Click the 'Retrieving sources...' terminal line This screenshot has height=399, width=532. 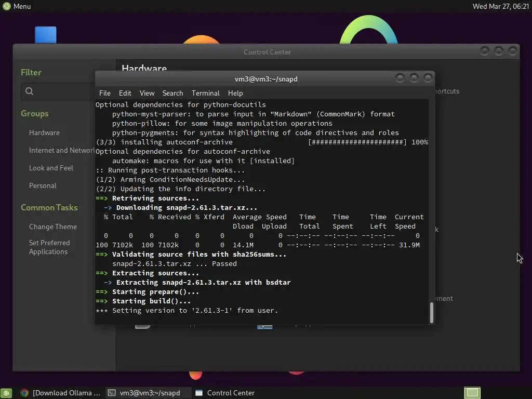coord(147,198)
